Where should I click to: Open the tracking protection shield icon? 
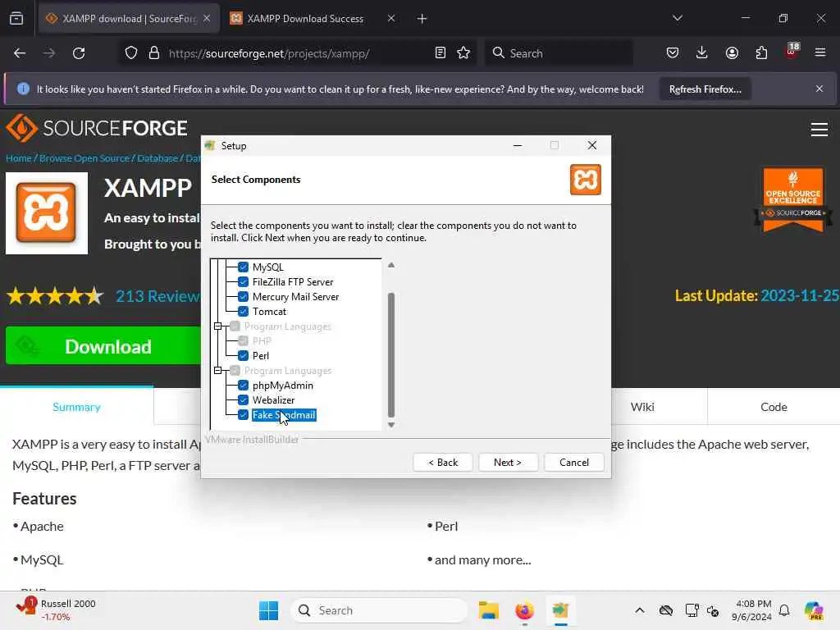131,53
